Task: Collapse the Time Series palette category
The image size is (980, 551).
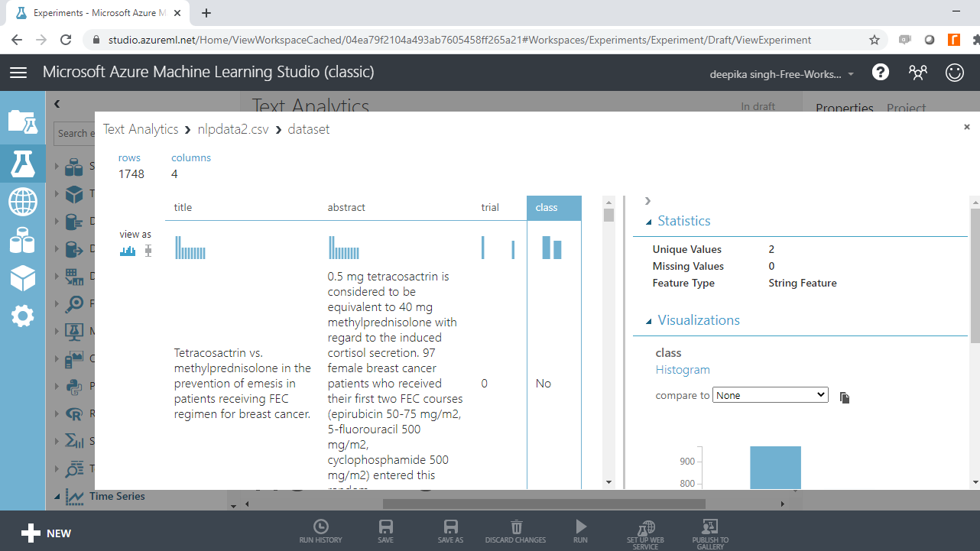Action: [57, 497]
